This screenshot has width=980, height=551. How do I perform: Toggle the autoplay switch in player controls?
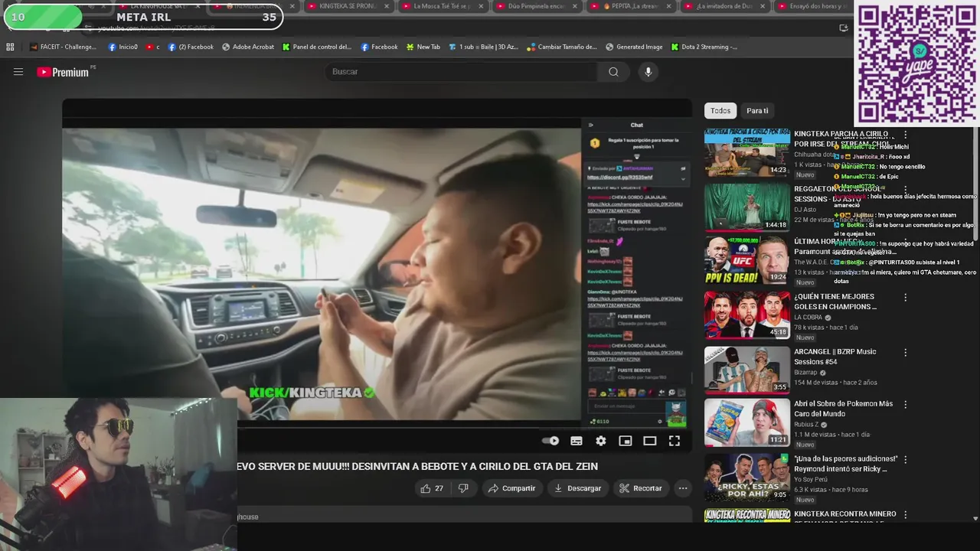(550, 441)
